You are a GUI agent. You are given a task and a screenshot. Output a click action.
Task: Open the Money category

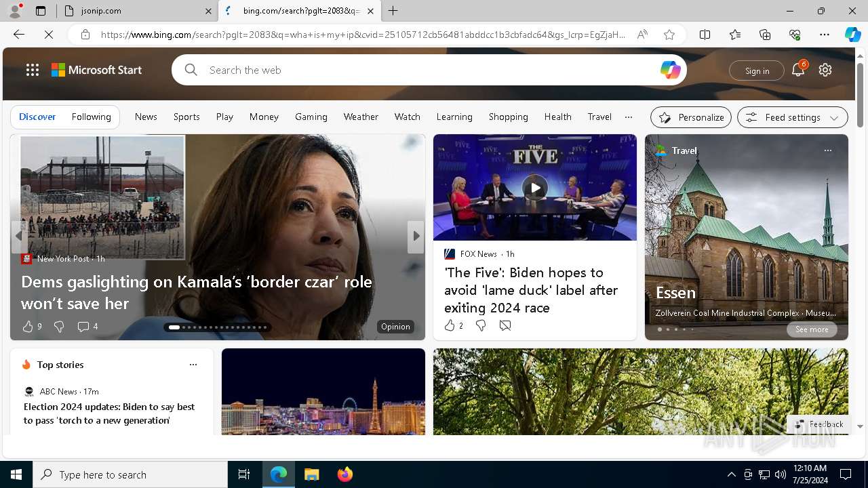pyautogui.click(x=264, y=117)
